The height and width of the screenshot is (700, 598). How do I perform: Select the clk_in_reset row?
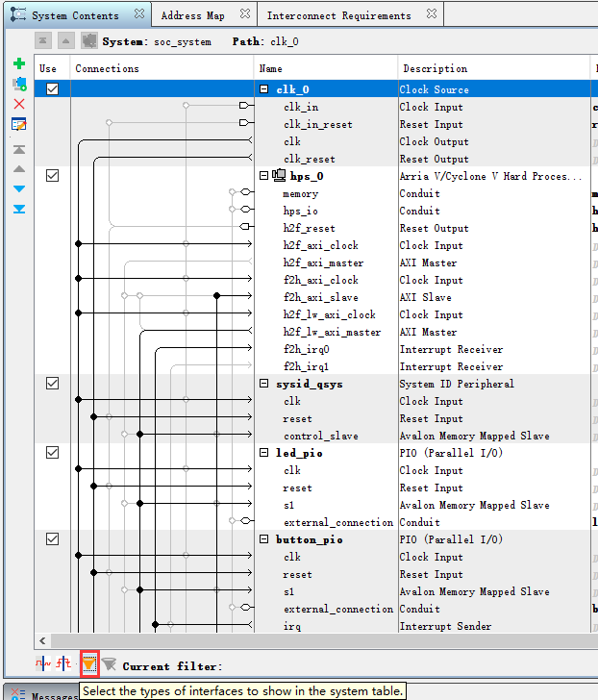pos(316,124)
